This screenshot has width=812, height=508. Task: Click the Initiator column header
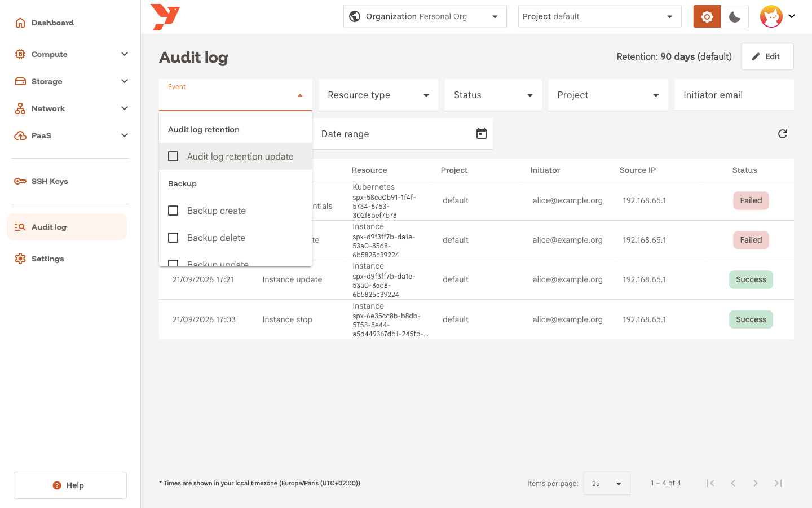coord(545,170)
